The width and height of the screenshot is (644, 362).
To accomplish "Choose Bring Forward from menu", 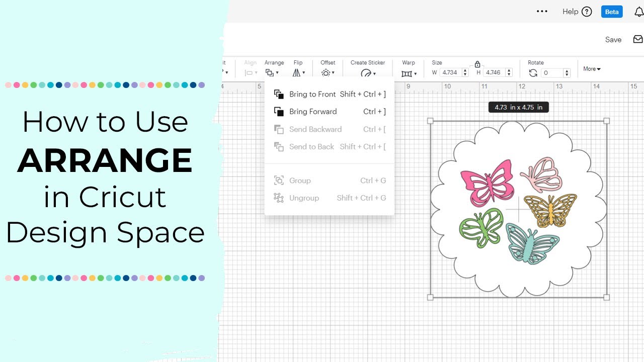I will 330,112.
